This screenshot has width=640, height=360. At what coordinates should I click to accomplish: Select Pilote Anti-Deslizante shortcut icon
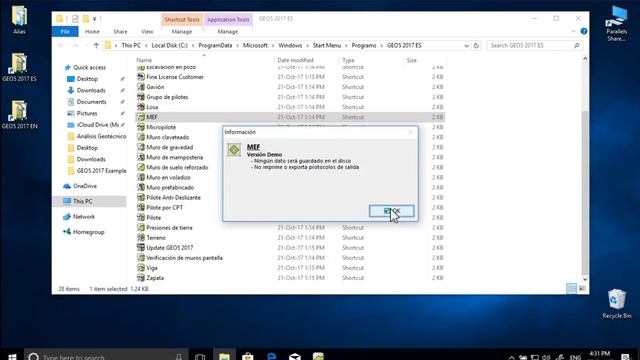click(x=141, y=198)
